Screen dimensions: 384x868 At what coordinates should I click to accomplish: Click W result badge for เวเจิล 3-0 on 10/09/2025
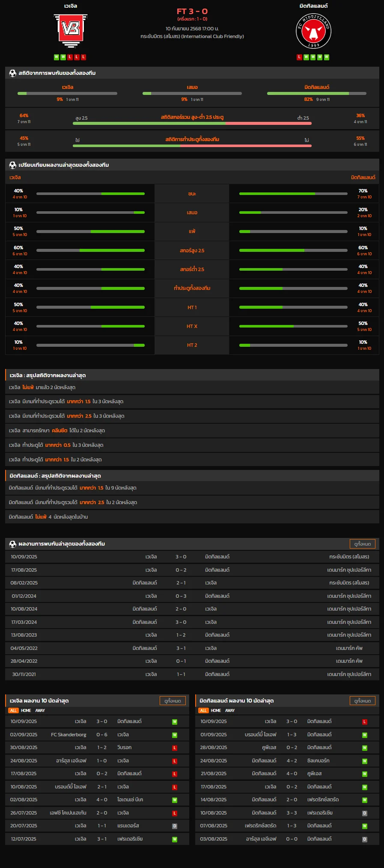pyautogui.click(x=175, y=722)
